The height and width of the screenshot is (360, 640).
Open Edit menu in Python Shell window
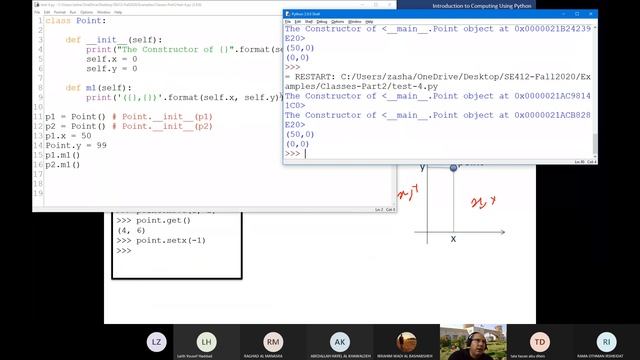[298, 22]
